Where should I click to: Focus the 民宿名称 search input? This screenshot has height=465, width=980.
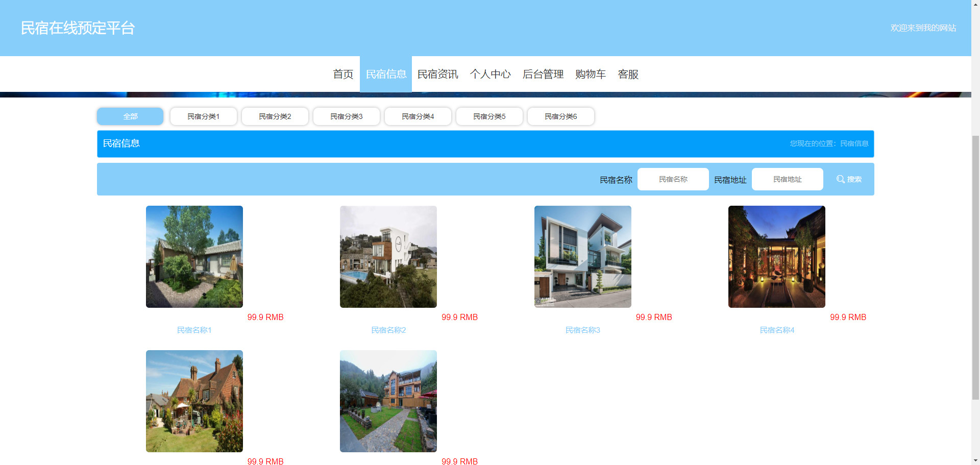tap(673, 179)
